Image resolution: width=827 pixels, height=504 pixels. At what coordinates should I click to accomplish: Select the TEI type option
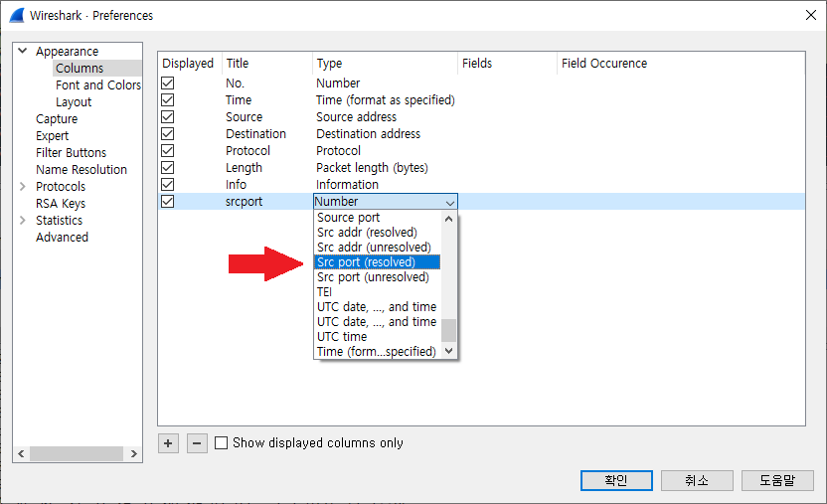(377, 291)
